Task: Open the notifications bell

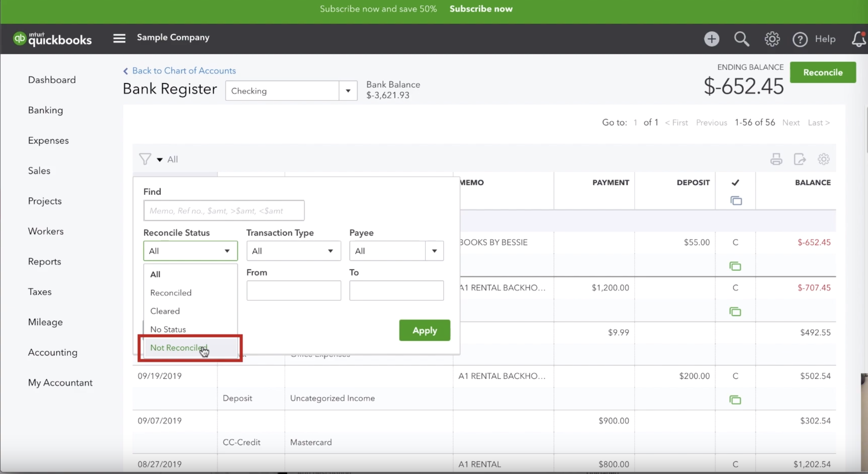Action: (859, 39)
